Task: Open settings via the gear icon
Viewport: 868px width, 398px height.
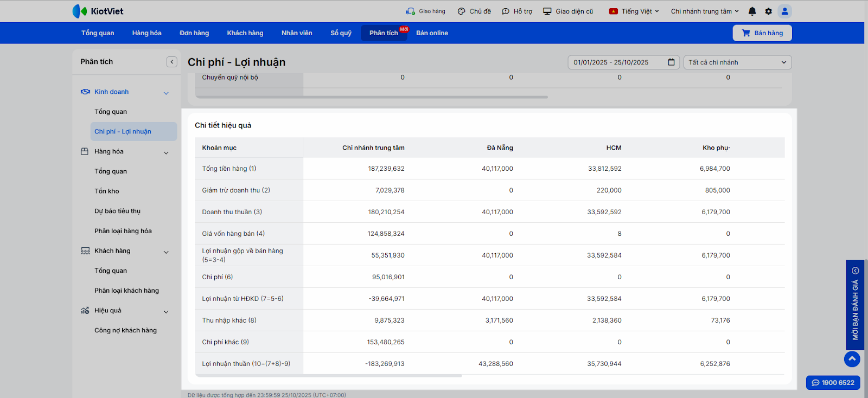Action: [768, 11]
